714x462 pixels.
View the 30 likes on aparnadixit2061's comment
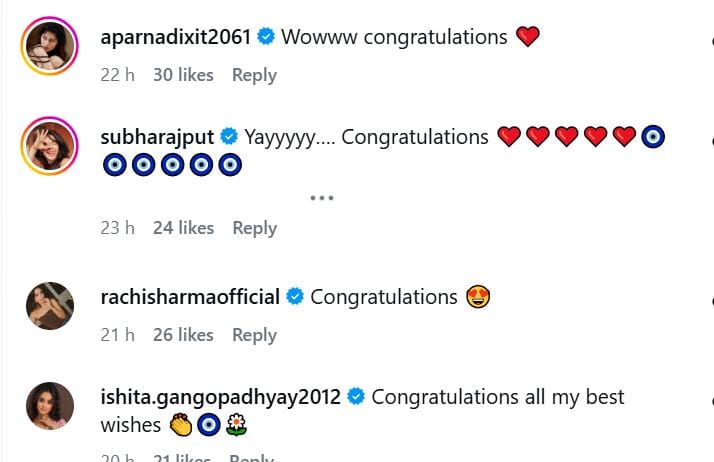pos(183,75)
